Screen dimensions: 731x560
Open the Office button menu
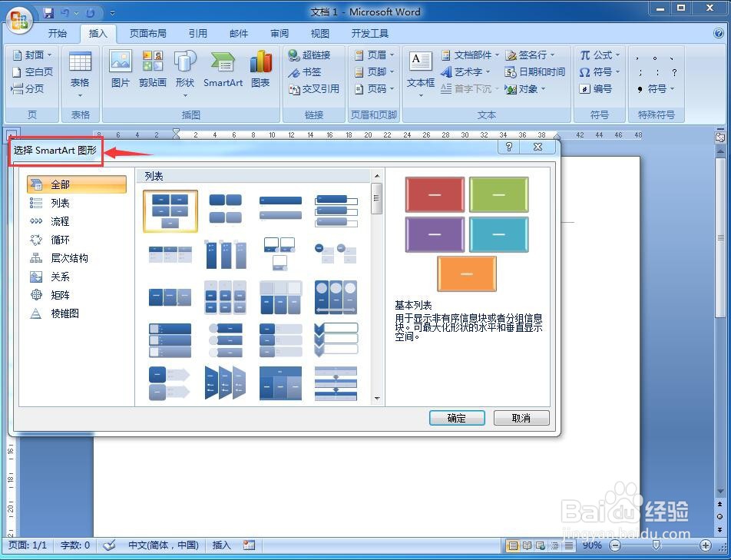click(x=18, y=20)
